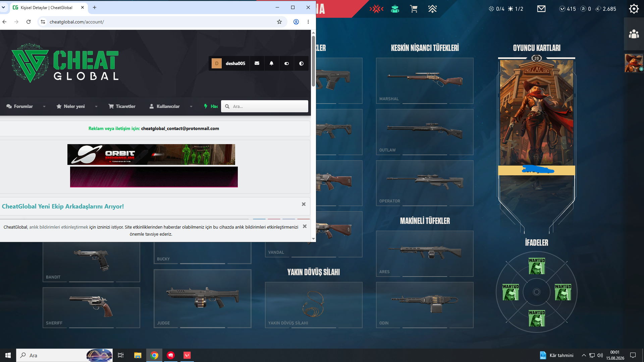644x362 pixels.
Task: Open Valorant settings gear
Action: 634,9
